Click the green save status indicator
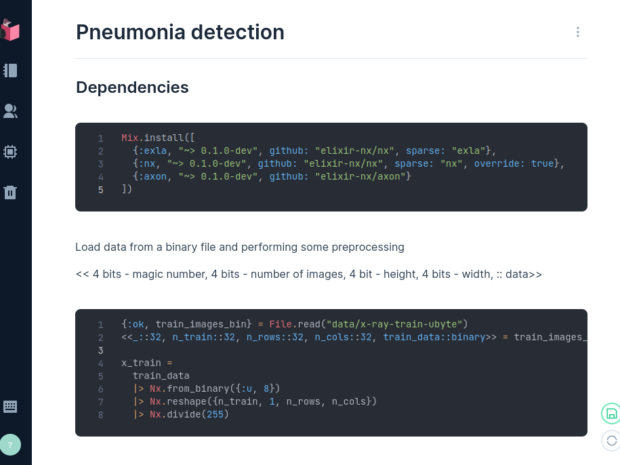The height and width of the screenshot is (465, 620). [611, 414]
